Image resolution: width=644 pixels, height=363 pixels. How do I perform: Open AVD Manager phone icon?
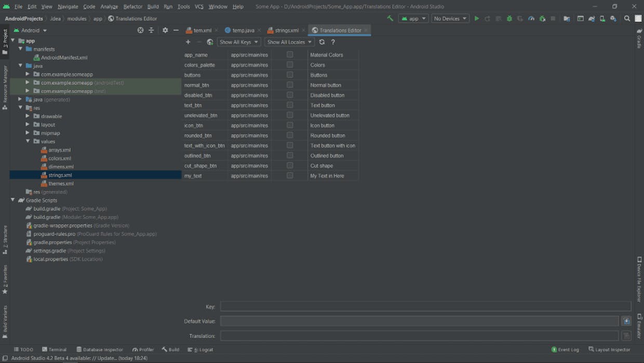pyautogui.click(x=602, y=18)
